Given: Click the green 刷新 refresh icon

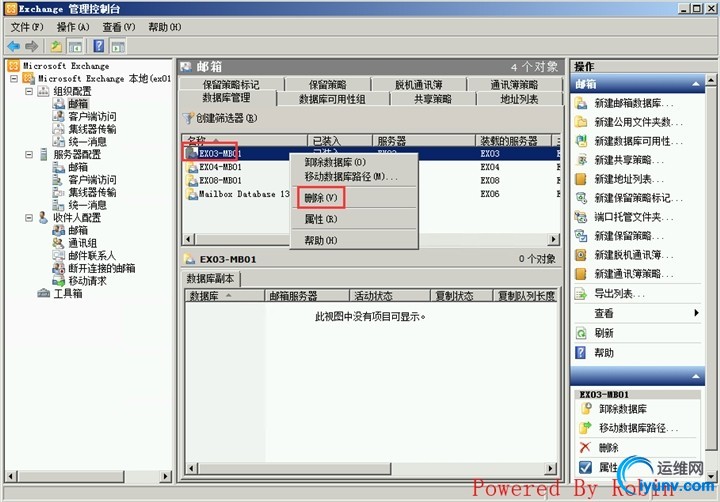Looking at the screenshot, I should (581, 333).
